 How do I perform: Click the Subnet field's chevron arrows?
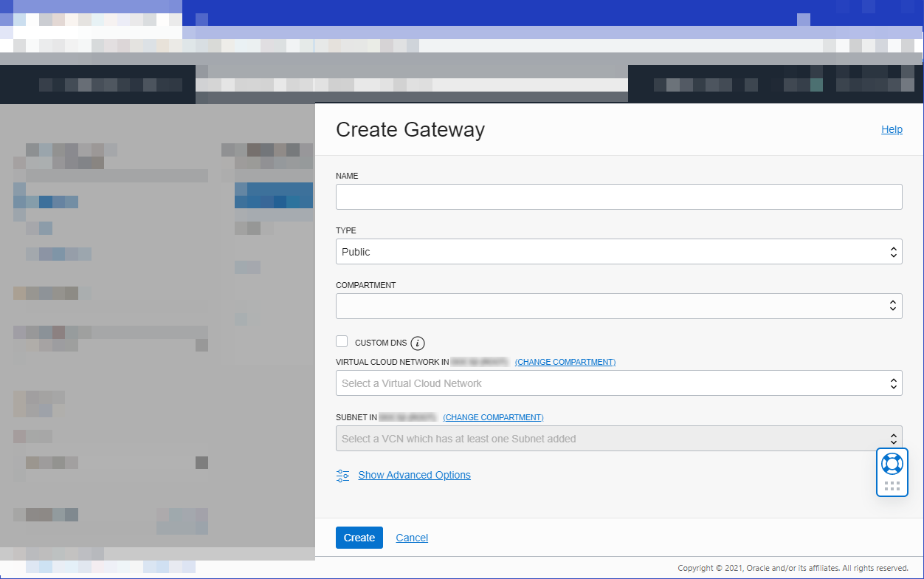893,437
